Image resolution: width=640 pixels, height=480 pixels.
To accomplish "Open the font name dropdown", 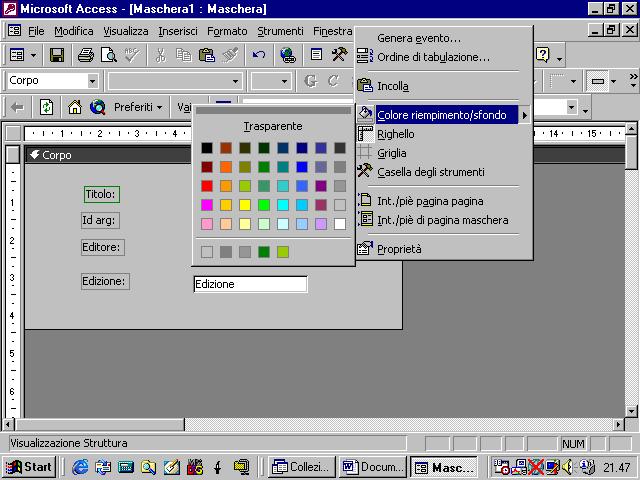I will [236, 81].
